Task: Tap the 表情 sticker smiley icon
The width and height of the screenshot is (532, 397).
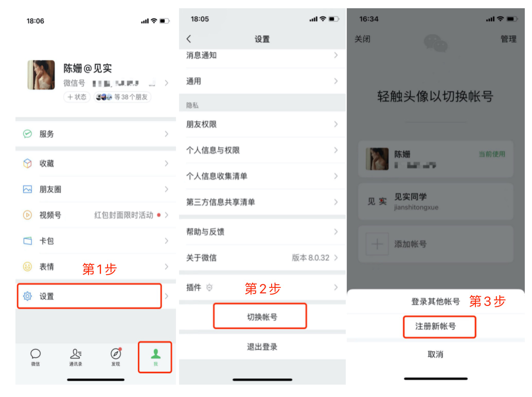Action: click(x=27, y=267)
